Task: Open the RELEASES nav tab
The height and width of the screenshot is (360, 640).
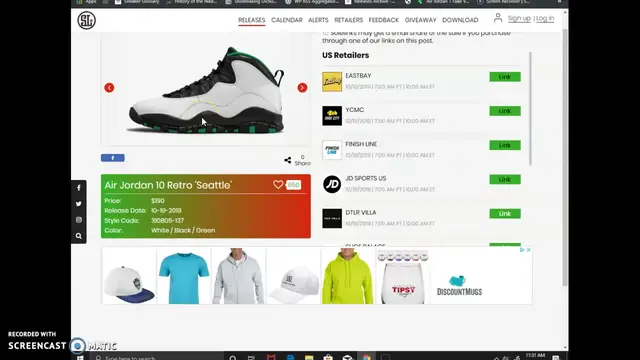Action: pos(251,20)
